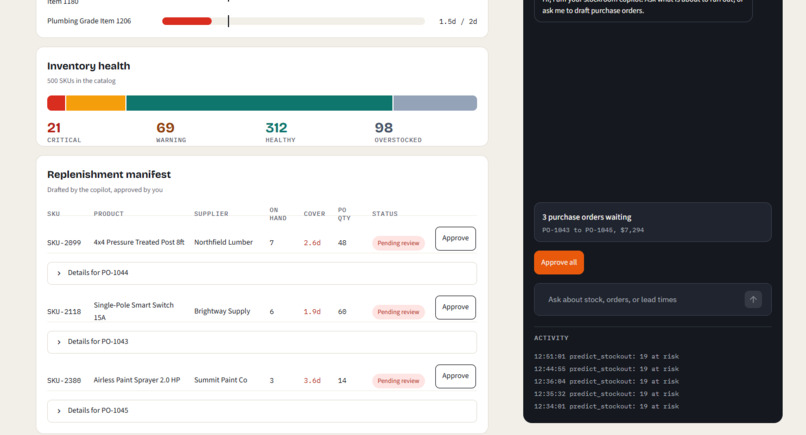Click the red critical segment of health bar
Image resolution: width=806 pixels, height=435 pixels.
tap(56, 103)
